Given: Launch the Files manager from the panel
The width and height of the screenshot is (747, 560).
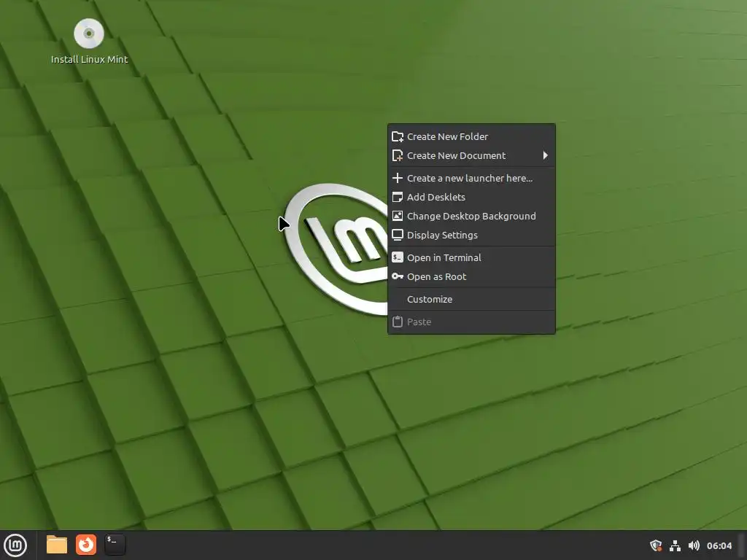Looking at the screenshot, I should [x=57, y=545].
